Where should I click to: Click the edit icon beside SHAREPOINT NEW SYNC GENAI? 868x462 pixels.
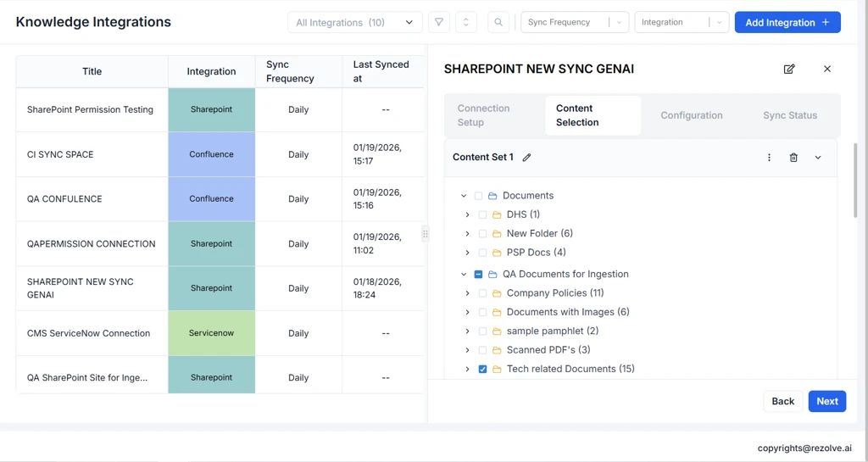(x=789, y=69)
